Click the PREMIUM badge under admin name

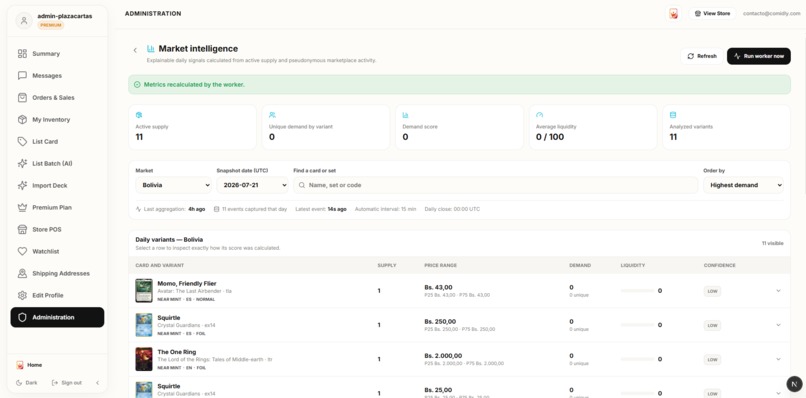click(x=50, y=25)
